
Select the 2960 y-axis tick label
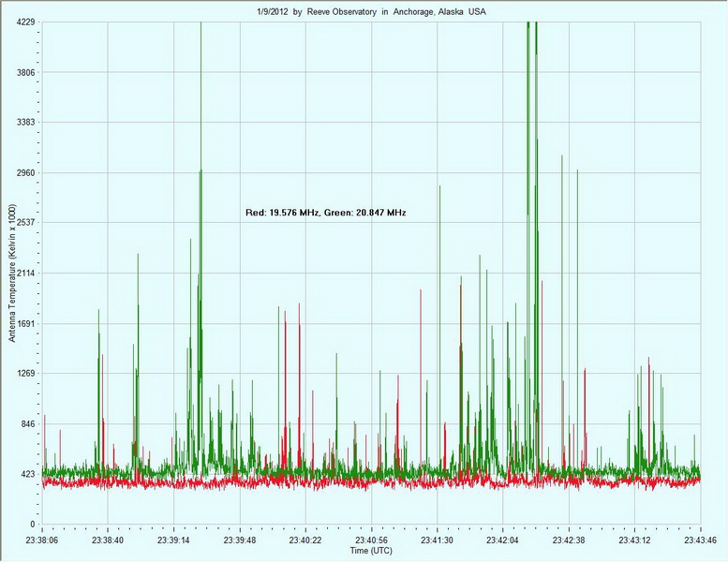(25, 172)
